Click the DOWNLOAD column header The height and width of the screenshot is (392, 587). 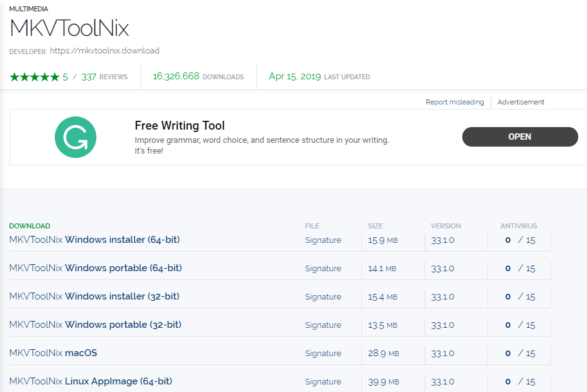[30, 226]
